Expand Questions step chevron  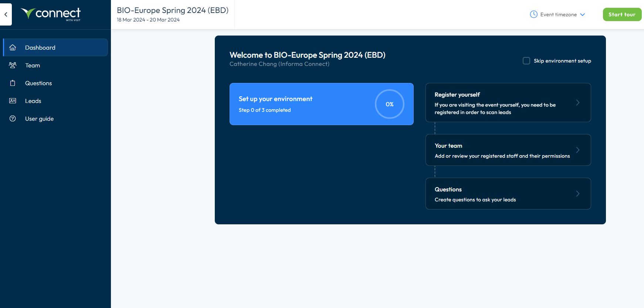pyautogui.click(x=577, y=194)
